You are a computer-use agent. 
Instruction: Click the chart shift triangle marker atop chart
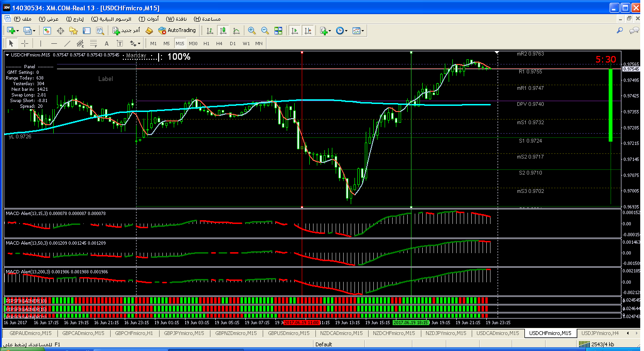tap(497, 52)
